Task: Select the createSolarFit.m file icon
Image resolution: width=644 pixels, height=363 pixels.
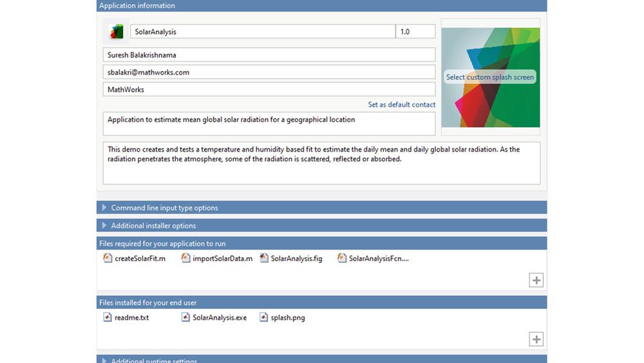Action: tap(108, 259)
